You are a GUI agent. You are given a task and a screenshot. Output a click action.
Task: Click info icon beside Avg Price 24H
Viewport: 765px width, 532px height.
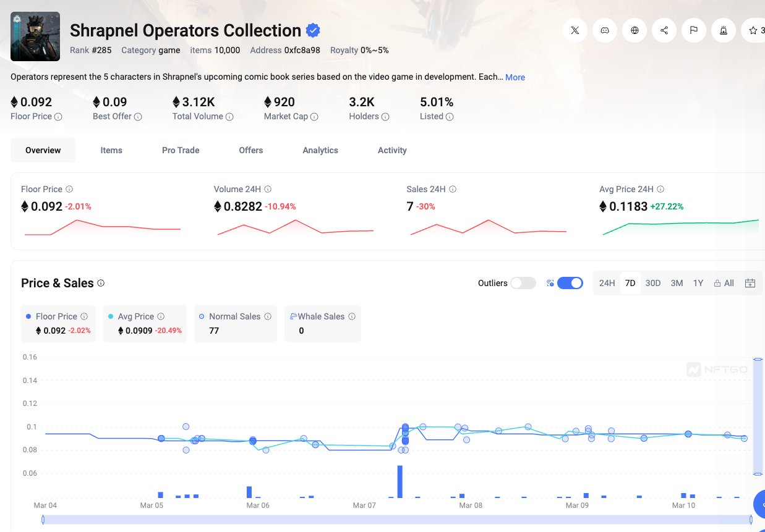tap(660, 190)
